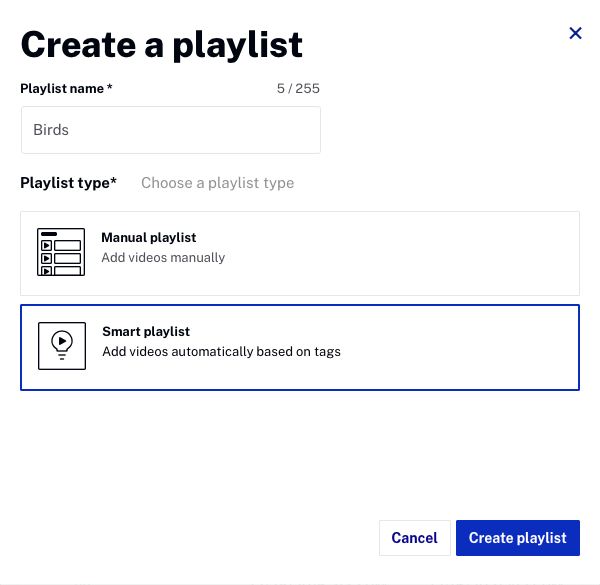Viewport: 600px width, 585px height.
Task: Click the "Playlist type" label
Action: (x=68, y=183)
